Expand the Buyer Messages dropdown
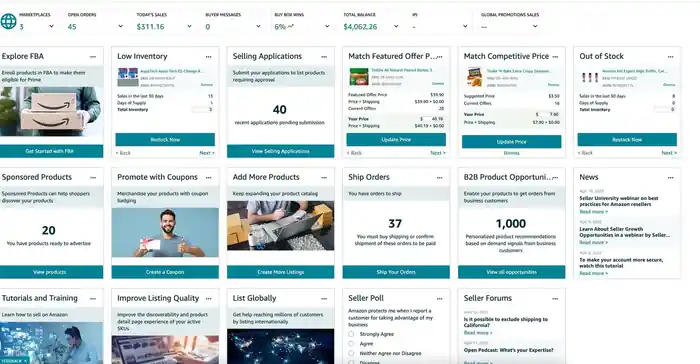700x364 pixels. click(258, 26)
